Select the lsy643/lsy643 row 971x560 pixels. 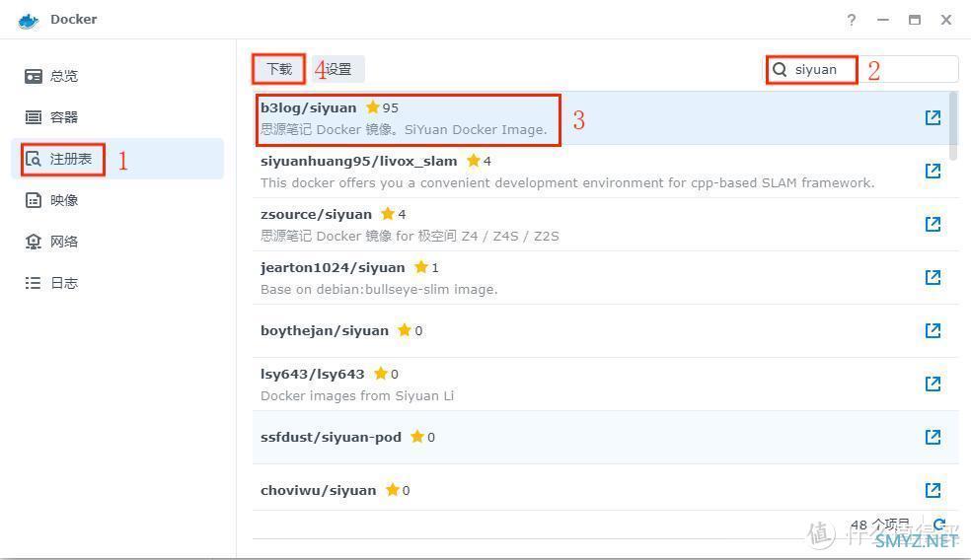pos(606,385)
